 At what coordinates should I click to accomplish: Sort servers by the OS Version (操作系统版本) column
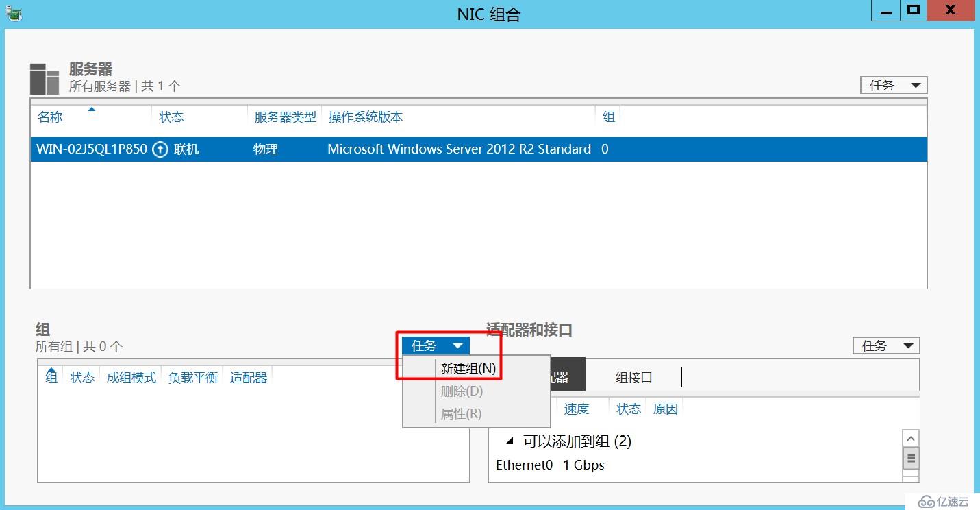[366, 117]
